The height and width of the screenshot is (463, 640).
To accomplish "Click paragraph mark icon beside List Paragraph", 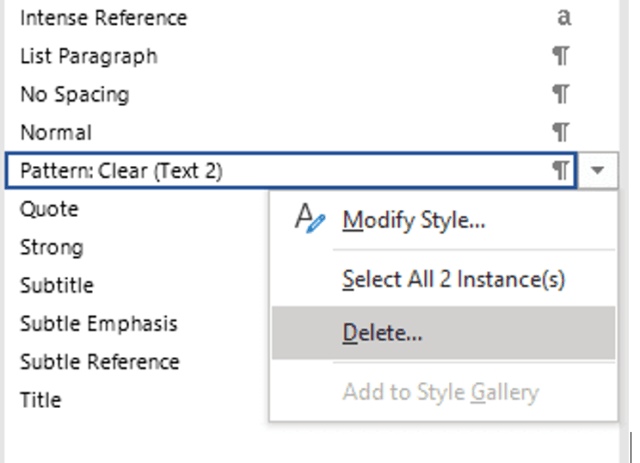I will pos(561,56).
